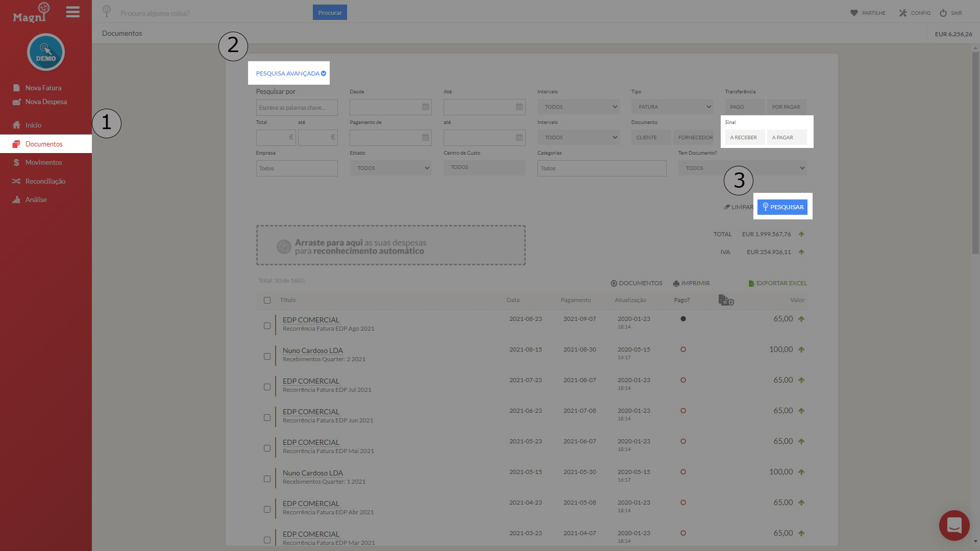This screenshot has height=551, width=980.
Task: Click paid status dot for EDP Ago 2021
Action: [683, 319]
